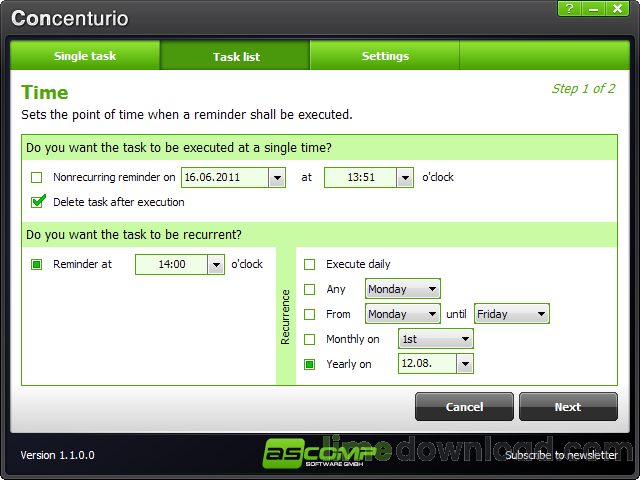Enable the Monthly on checkbox

[310, 339]
